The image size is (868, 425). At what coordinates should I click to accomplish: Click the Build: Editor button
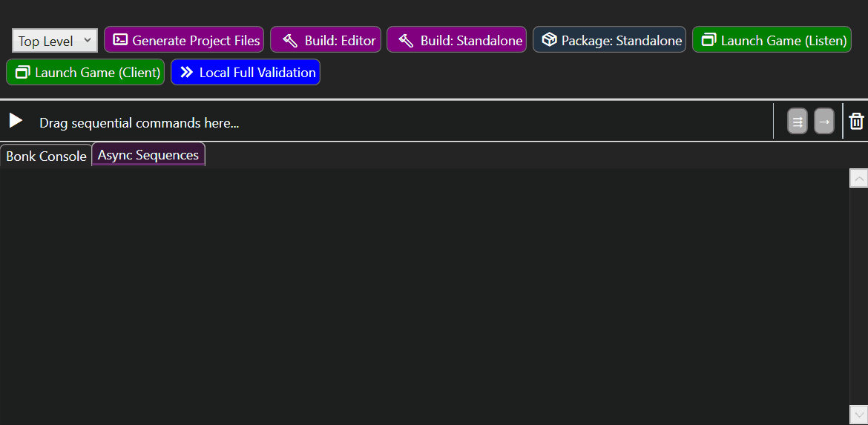(x=326, y=40)
